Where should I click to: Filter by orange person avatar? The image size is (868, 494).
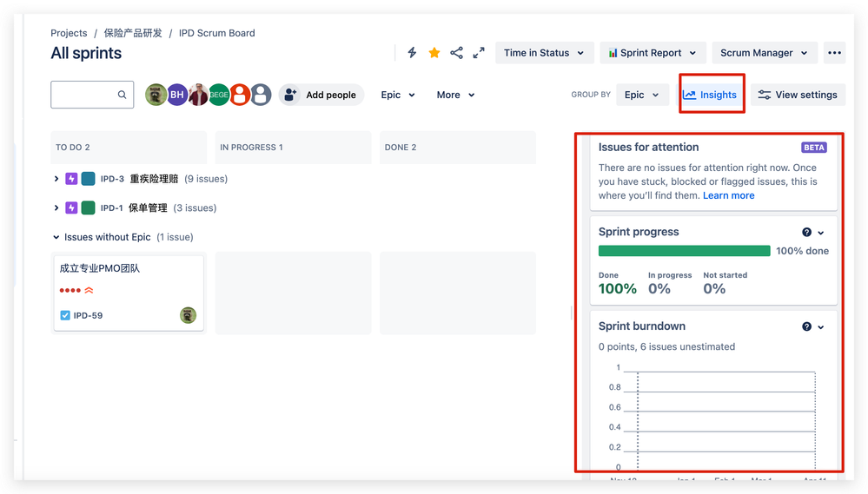click(x=240, y=95)
